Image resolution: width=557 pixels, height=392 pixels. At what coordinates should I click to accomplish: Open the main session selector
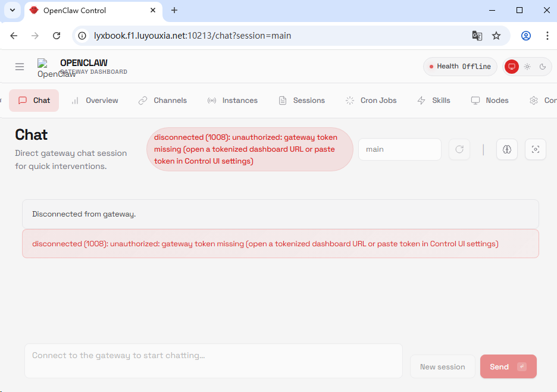coord(399,149)
